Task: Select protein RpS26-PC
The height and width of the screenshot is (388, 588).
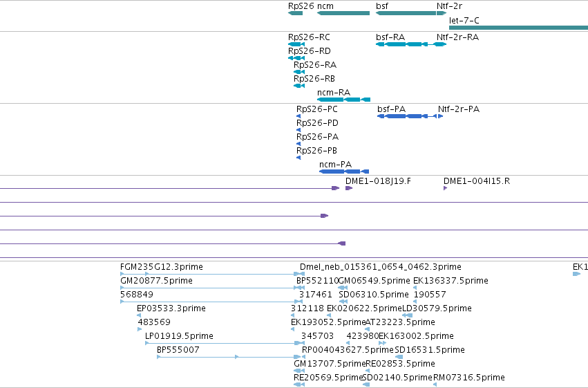Action: click(317, 109)
